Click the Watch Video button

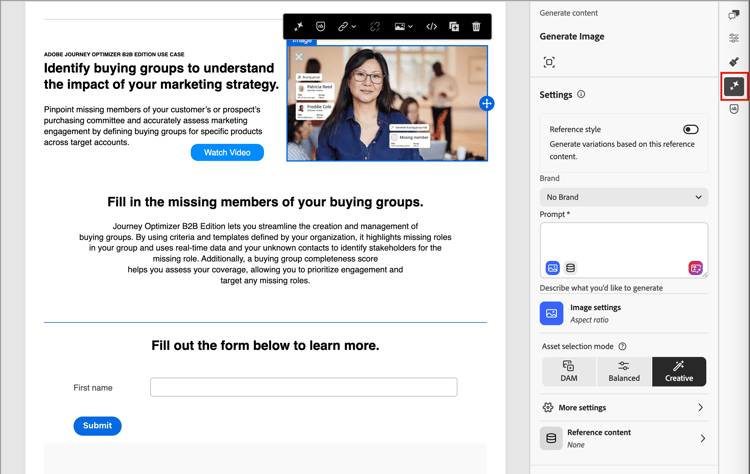(227, 152)
